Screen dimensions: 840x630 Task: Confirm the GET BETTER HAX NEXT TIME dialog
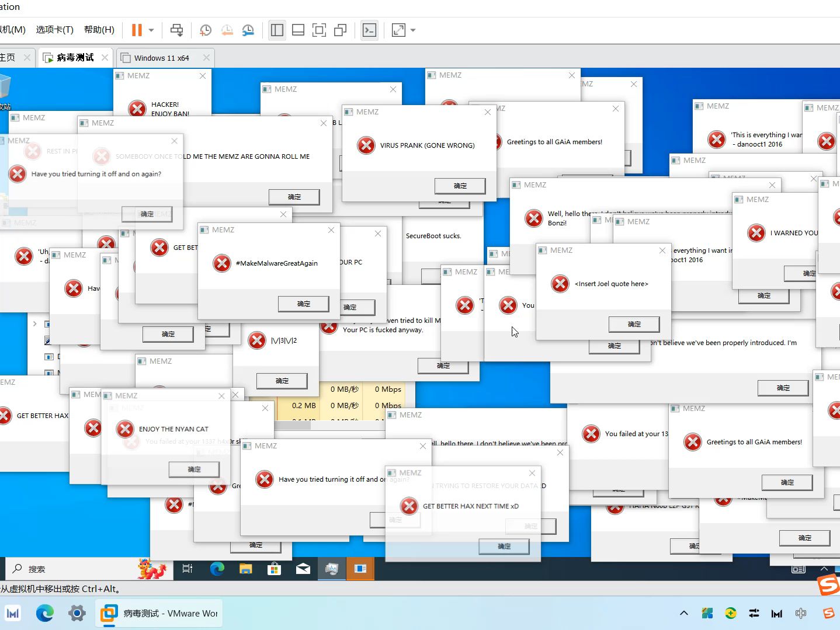504,547
